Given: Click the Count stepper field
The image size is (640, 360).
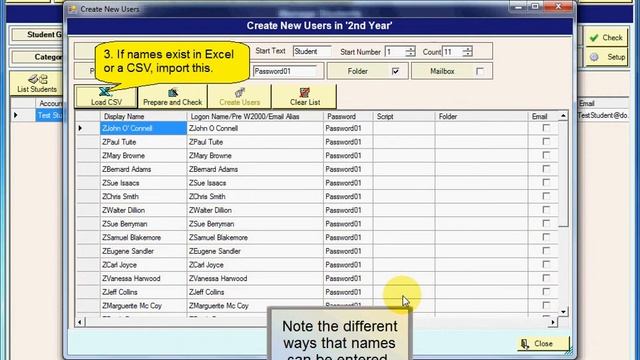Looking at the screenshot, I should coord(457,51).
